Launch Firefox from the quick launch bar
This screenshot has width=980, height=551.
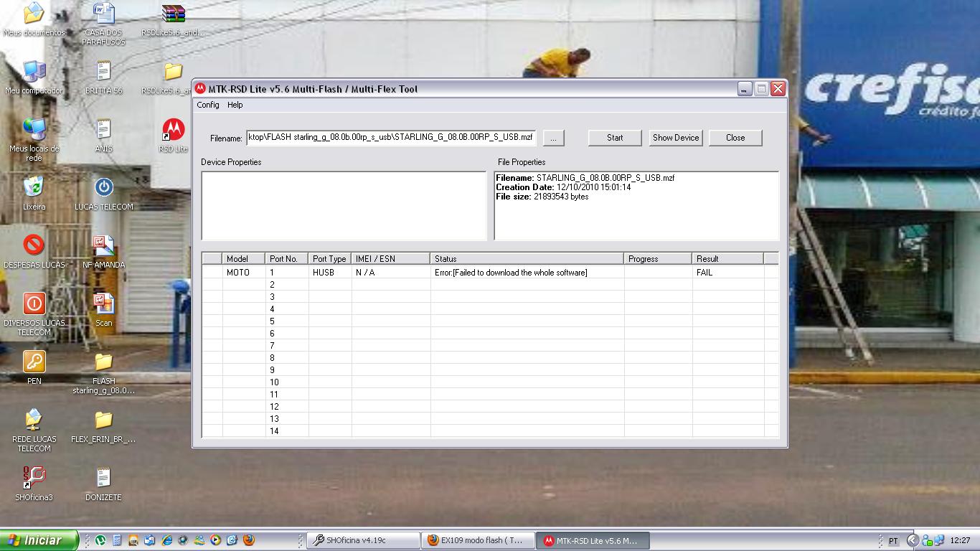(x=248, y=540)
